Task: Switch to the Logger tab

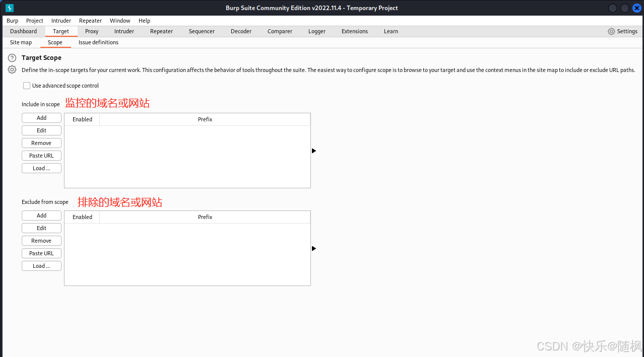Action: 317,31
